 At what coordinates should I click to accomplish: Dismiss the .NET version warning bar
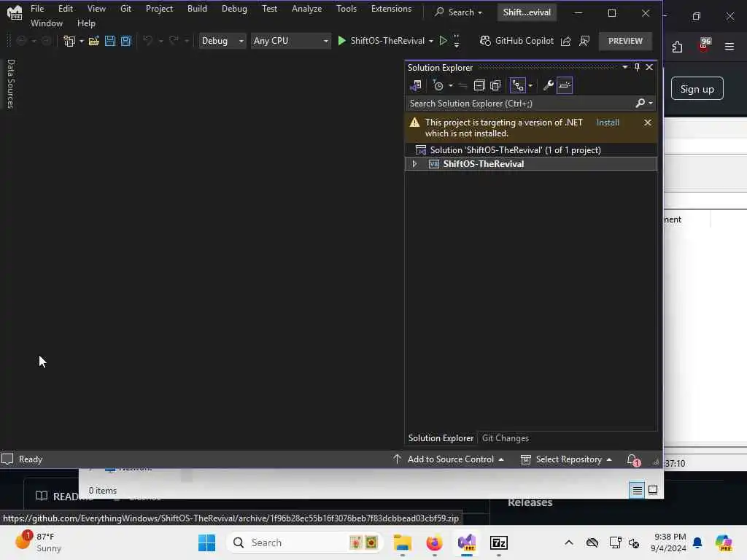pyautogui.click(x=648, y=122)
